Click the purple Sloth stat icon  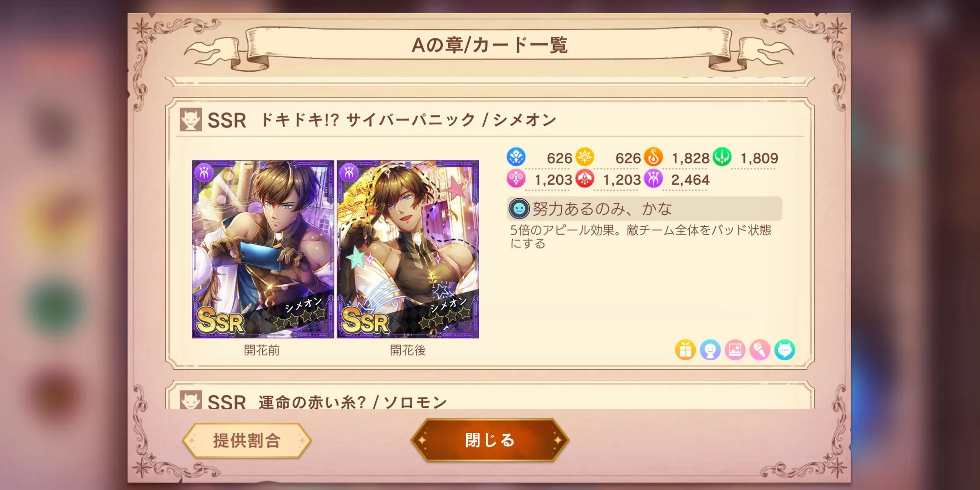[x=653, y=179]
